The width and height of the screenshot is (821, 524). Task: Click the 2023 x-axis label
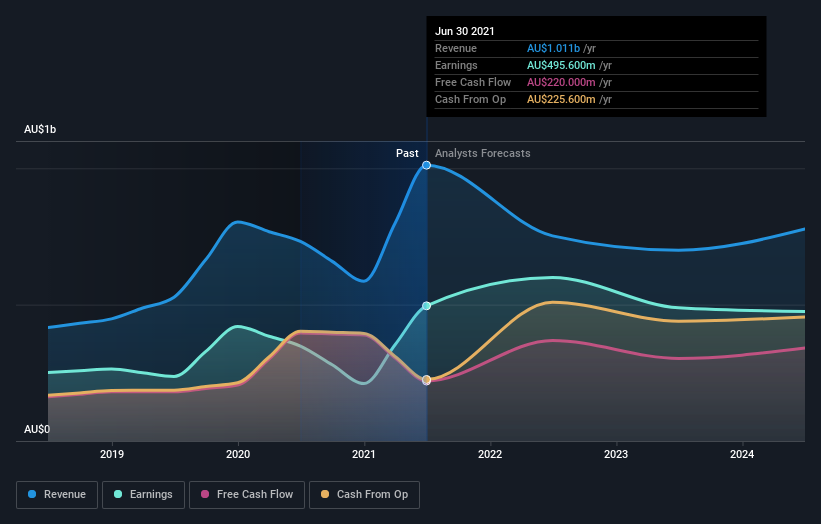[616, 454]
